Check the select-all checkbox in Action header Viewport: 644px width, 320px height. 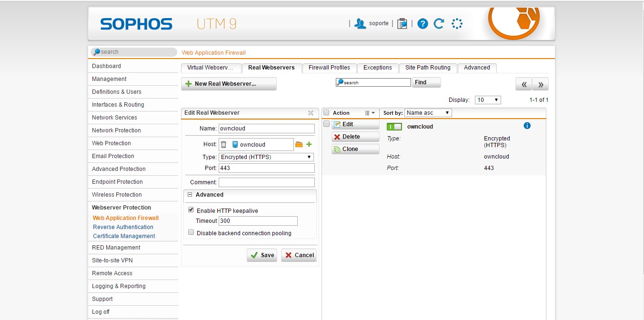click(326, 113)
